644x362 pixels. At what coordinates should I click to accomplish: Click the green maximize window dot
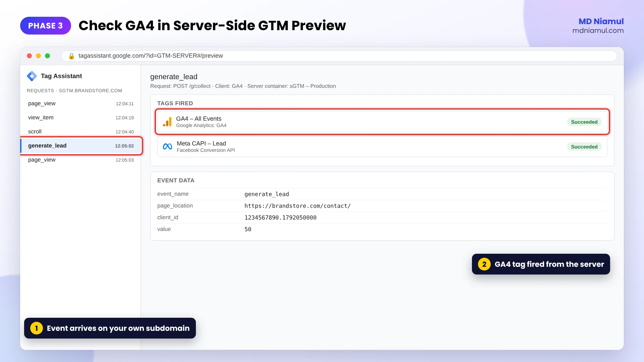[x=48, y=56]
